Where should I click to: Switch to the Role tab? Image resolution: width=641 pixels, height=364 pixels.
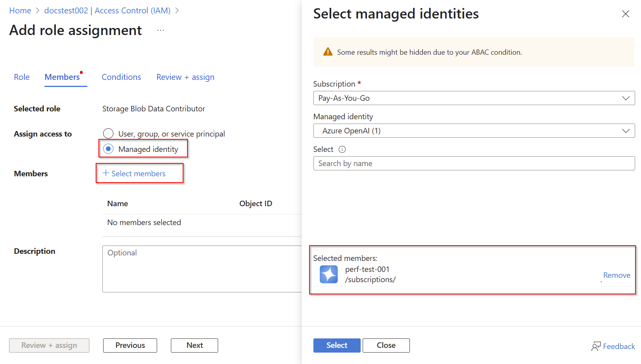click(x=22, y=77)
